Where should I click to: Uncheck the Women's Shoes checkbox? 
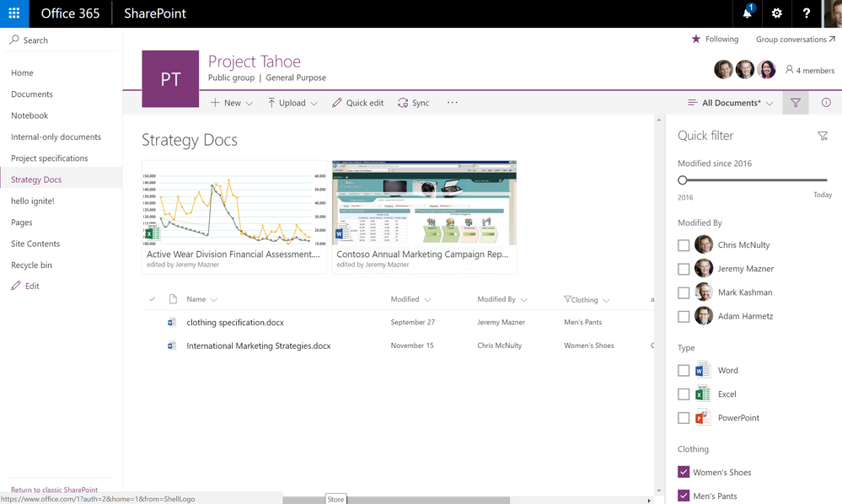click(x=683, y=472)
